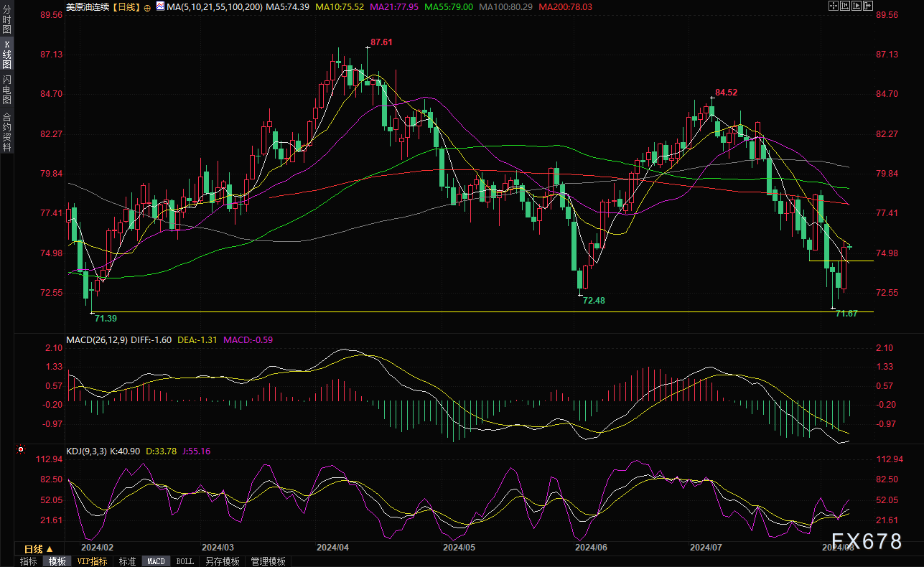Screen dimensions: 924x567
Task: Select the K线图 sidebar tab
Action: [6, 55]
